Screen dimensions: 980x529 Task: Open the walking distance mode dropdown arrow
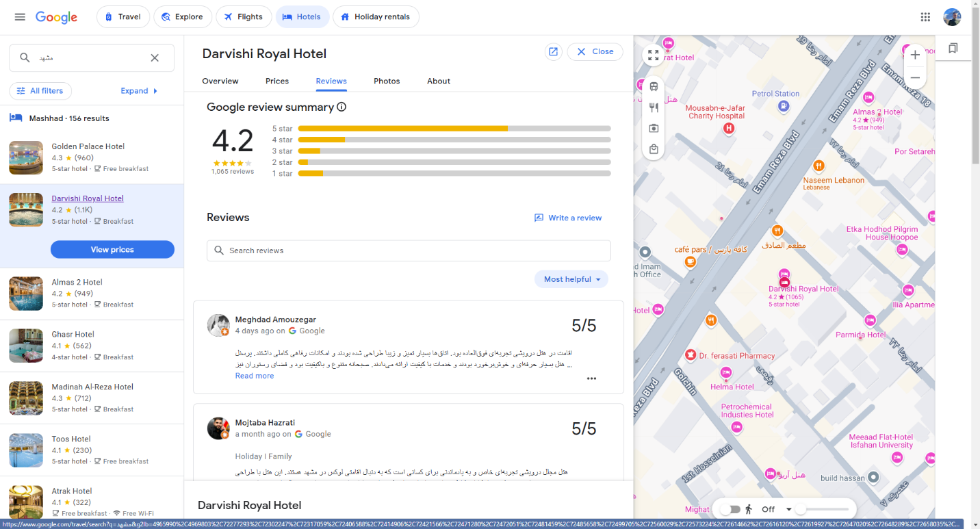coord(788,509)
